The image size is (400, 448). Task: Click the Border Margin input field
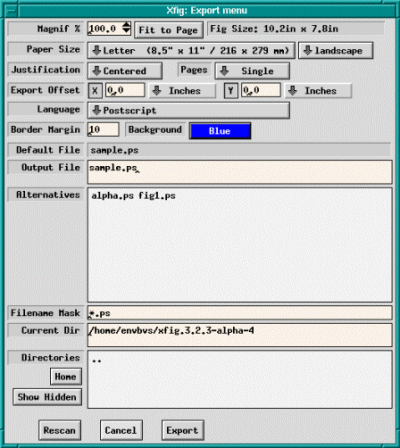coord(103,129)
